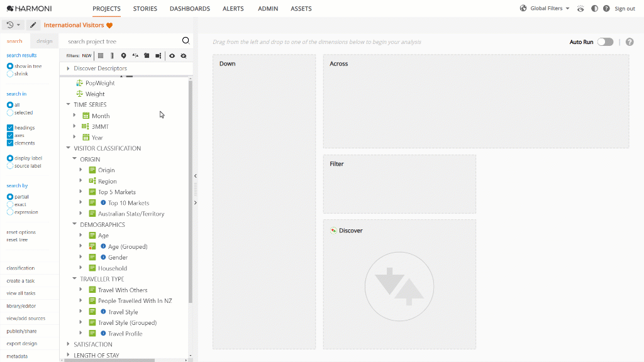Click the map pin filter icon
This screenshot has width=644, height=362.
(x=123, y=56)
